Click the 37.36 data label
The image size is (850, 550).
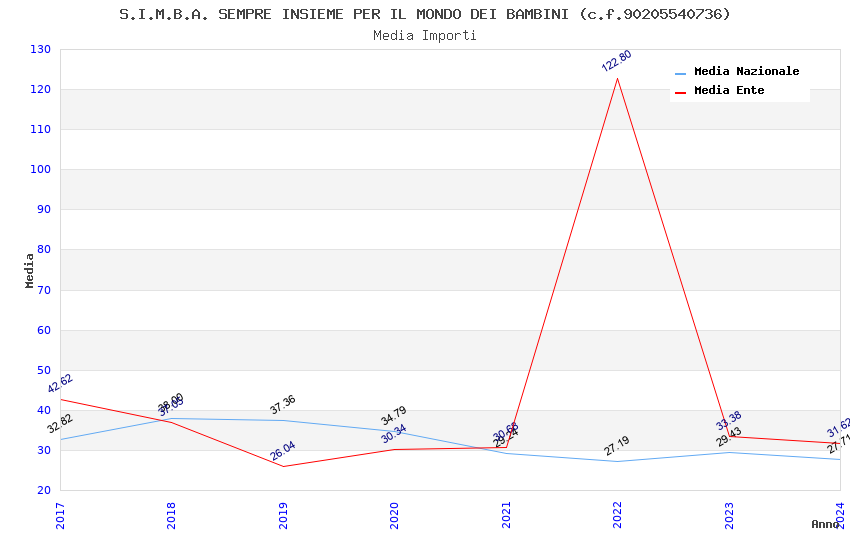(x=282, y=405)
